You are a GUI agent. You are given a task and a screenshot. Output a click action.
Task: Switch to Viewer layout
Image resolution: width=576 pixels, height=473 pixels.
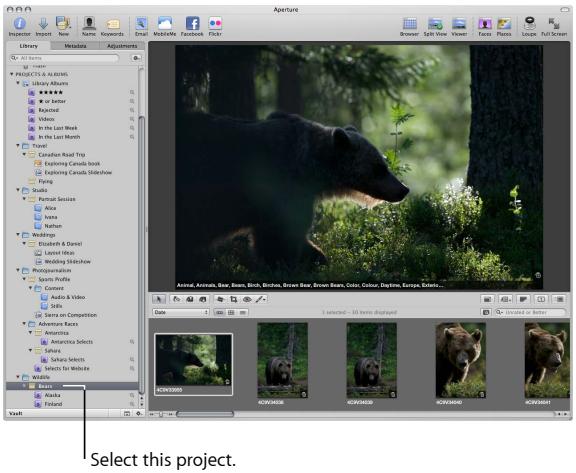(x=459, y=26)
